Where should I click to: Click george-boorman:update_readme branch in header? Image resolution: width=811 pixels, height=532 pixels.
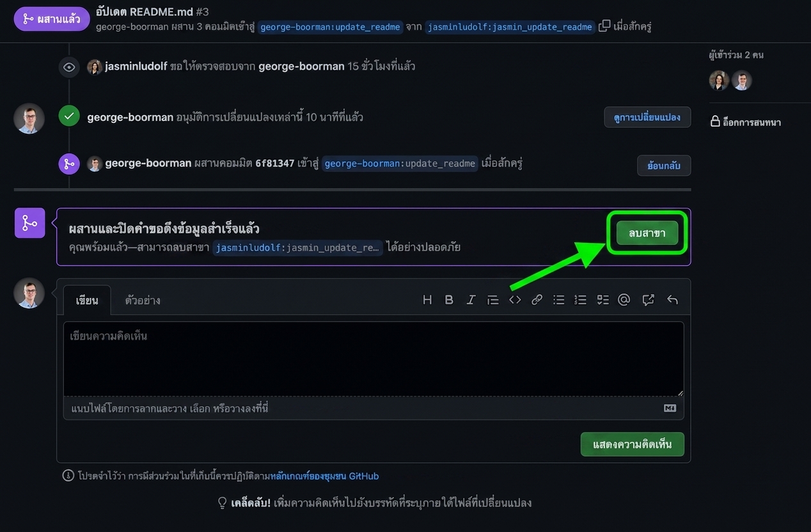coord(331,27)
